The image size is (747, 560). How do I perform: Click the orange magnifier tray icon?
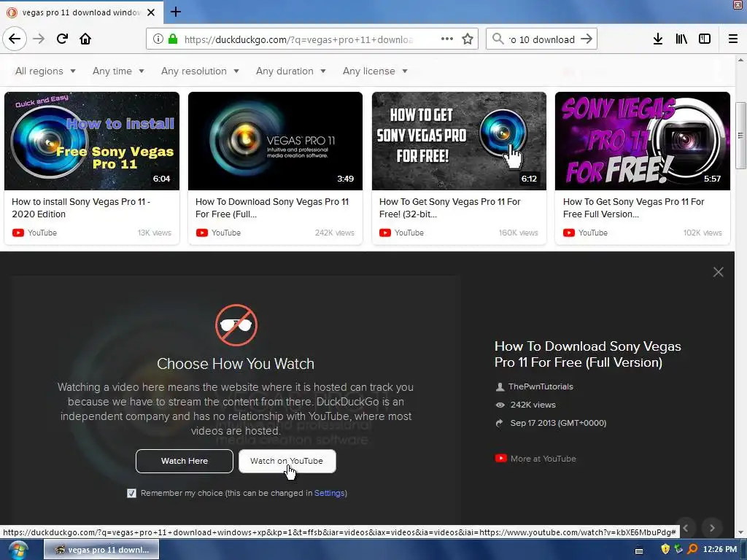pyautogui.click(x=693, y=550)
